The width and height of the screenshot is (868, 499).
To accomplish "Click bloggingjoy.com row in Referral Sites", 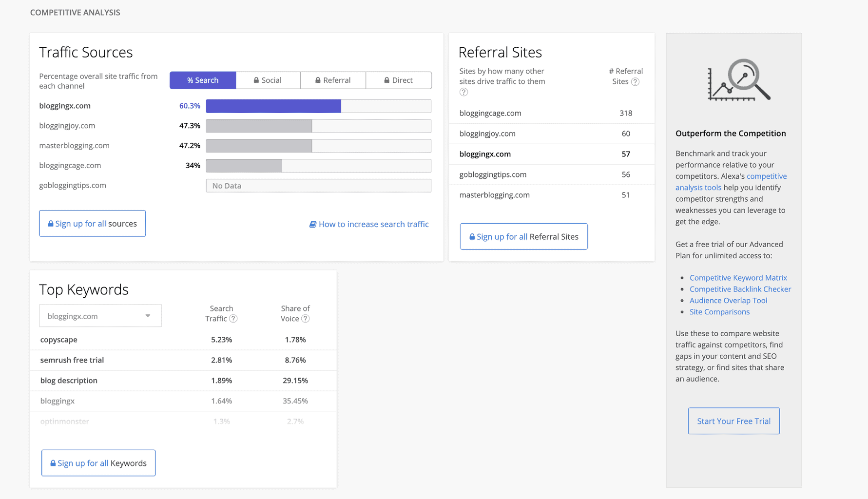I will [x=552, y=134].
